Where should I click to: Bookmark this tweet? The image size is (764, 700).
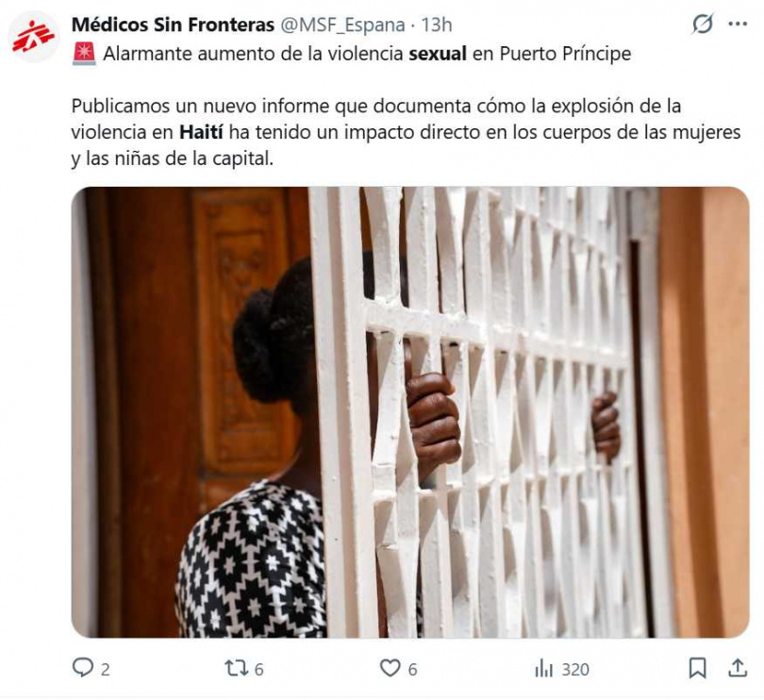point(697,668)
